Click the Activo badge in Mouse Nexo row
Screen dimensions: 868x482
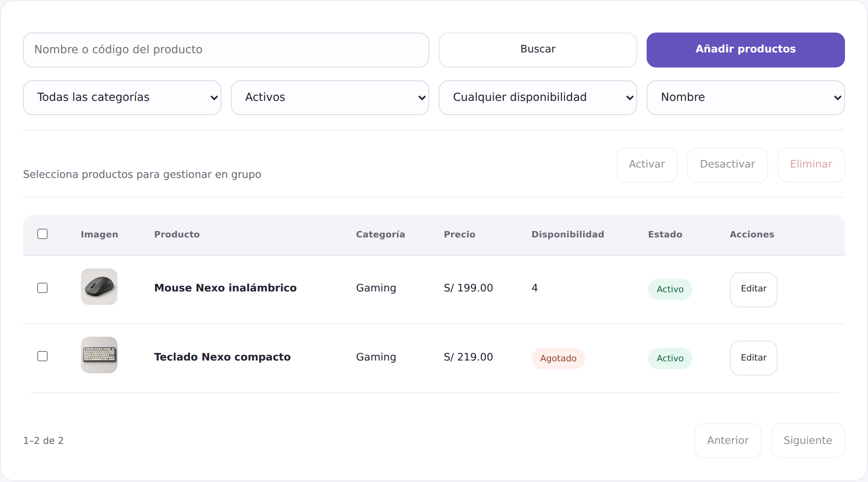coord(670,289)
